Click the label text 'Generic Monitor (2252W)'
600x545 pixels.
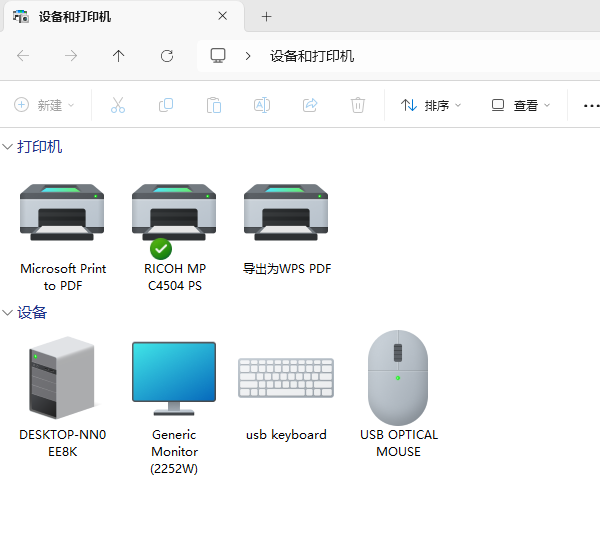point(174,451)
